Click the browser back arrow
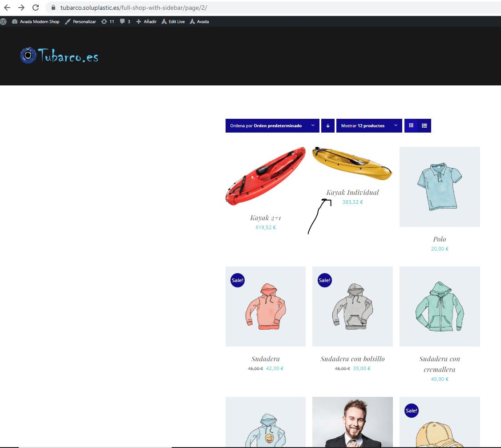The height and width of the screenshot is (448, 501). (x=7, y=8)
